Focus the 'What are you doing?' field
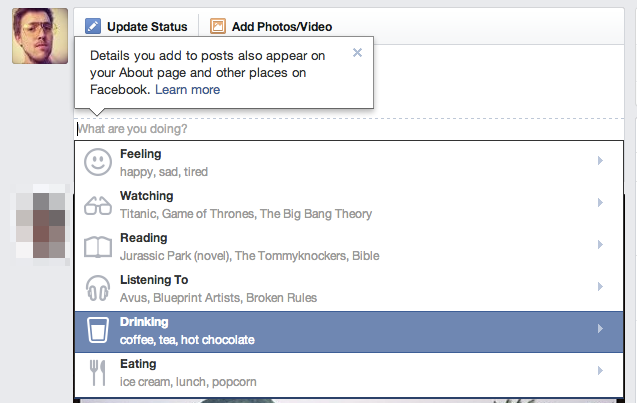The image size is (637, 403). click(349, 129)
